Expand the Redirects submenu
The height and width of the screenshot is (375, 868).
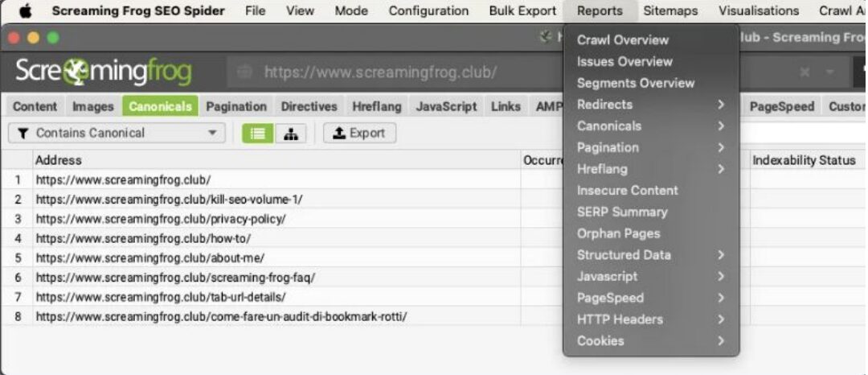pyautogui.click(x=651, y=105)
